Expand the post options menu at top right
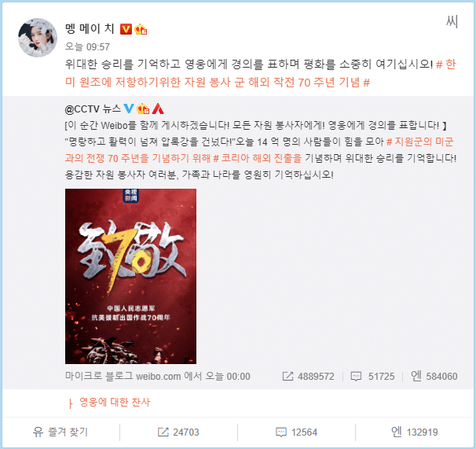Viewport: 476px width, 449px height. pos(452,22)
